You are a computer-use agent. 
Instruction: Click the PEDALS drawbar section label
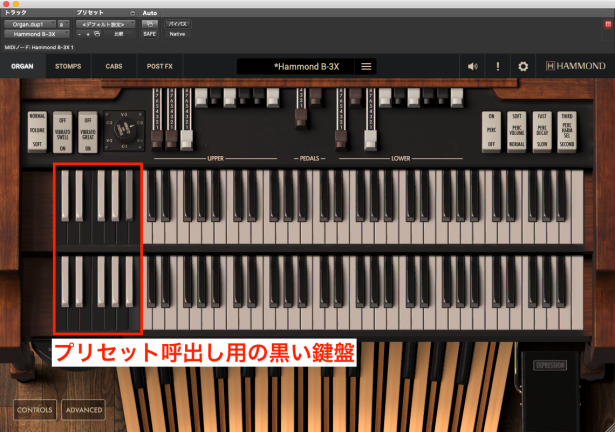pyautogui.click(x=309, y=159)
